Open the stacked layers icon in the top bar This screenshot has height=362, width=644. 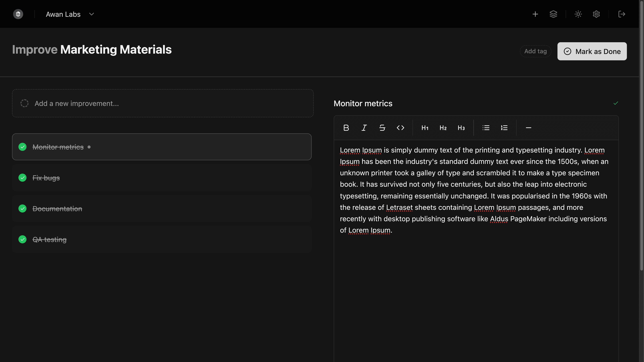[553, 14]
